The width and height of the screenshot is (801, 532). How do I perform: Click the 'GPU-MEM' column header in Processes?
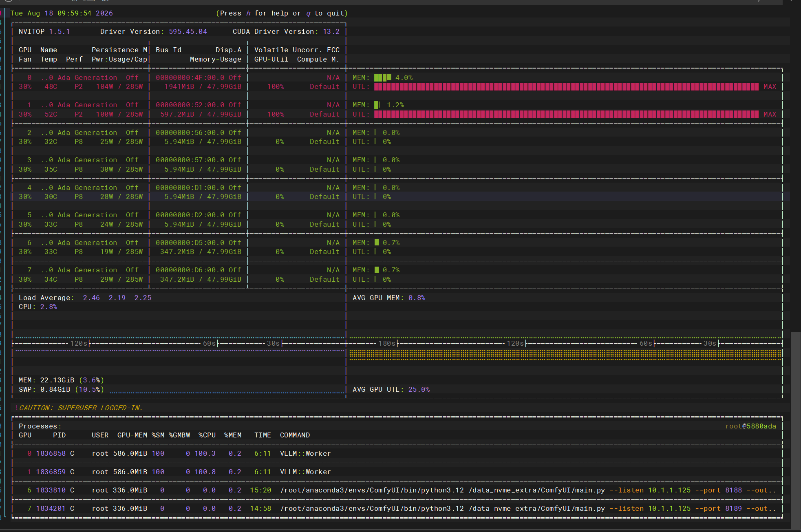click(132, 435)
